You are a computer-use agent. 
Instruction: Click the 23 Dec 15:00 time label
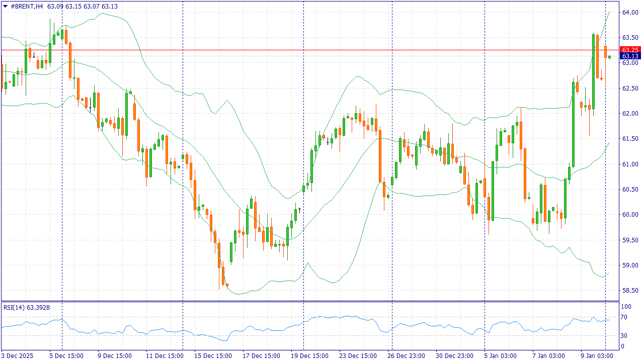(x=358, y=356)
